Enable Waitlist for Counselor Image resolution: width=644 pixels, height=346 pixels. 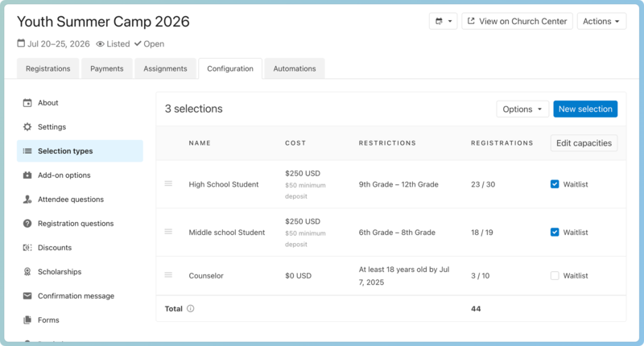coord(555,276)
